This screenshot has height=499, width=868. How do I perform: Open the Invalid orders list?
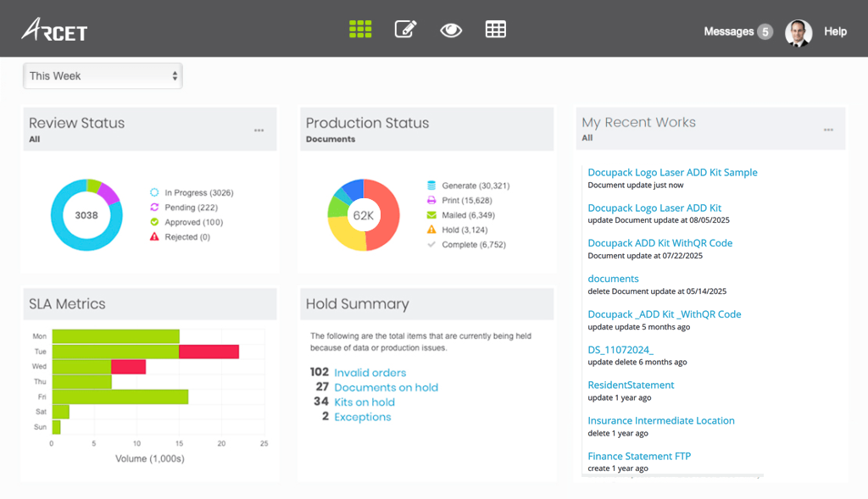[x=370, y=373]
